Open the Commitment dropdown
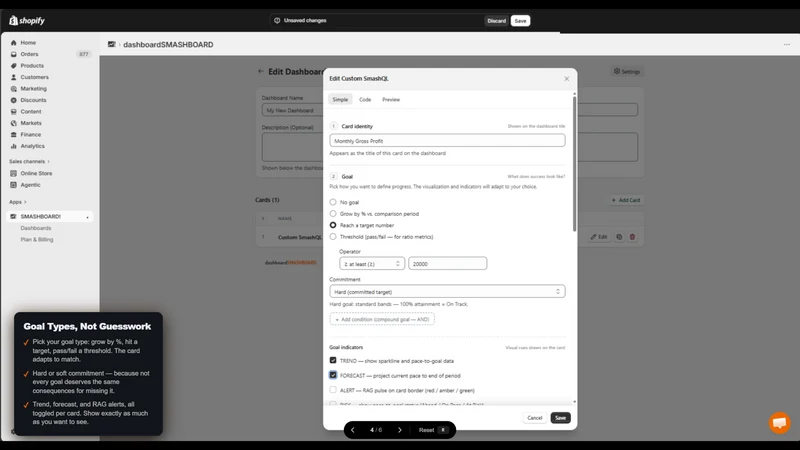The height and width of the screenshot is (450, 800). pos(447,291)
